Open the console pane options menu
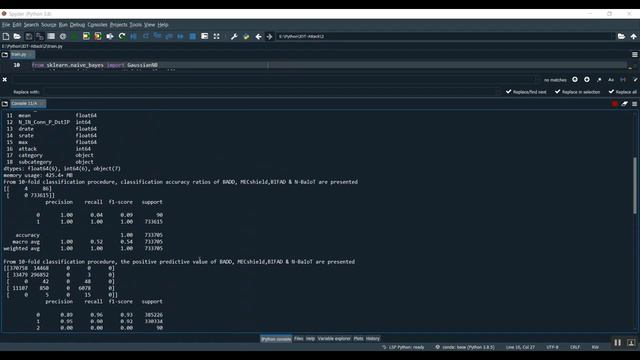Viewport: 640px width, 360px height. (x=635, y=104)
